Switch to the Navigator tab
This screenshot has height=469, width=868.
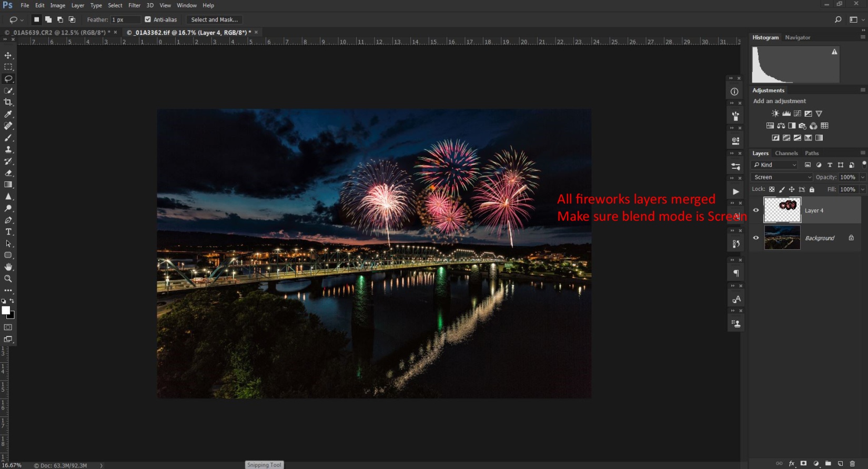[x=798, y=37]
